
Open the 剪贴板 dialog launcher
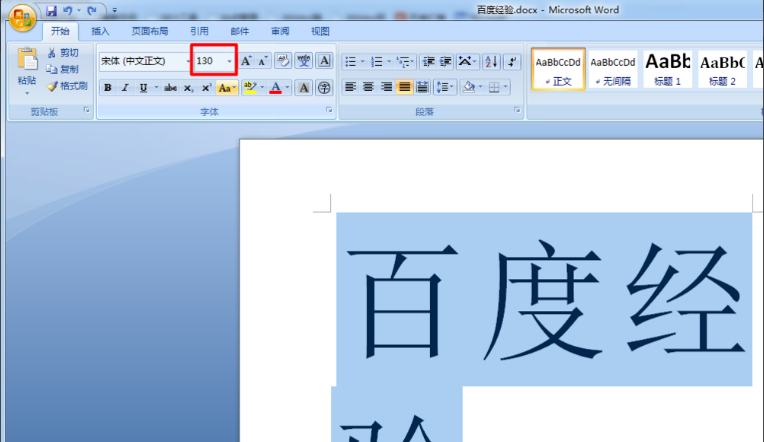pos(87,110)
